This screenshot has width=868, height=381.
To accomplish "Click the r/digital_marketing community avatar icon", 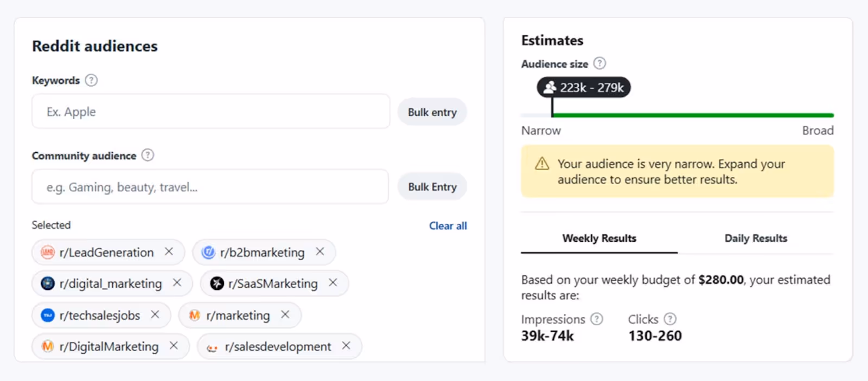I will pyautogui.click(x=48, y=283).
